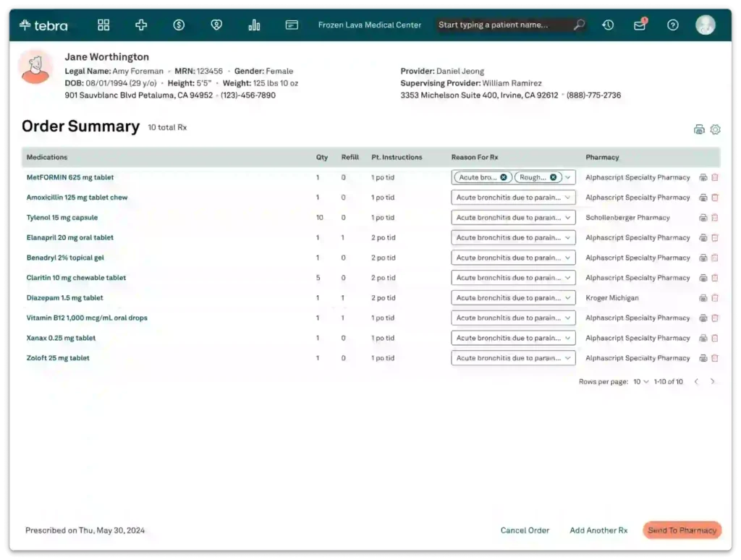Screen dimensions: 741x560
Task: Open the recent history clock icon
Action: pyautogui.click(x=608, y=25)
